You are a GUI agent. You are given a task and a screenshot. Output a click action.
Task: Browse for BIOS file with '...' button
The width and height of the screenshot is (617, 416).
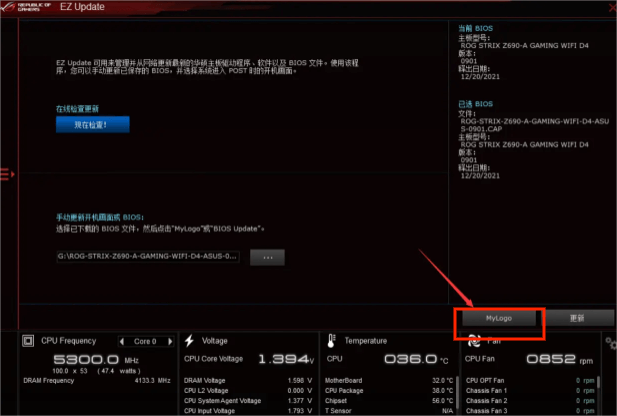tap(267, 257)
